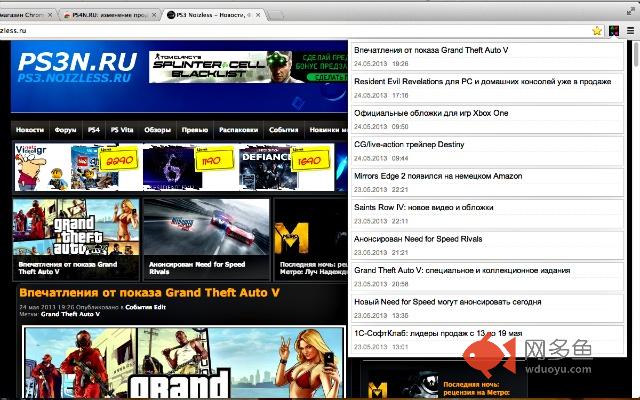Toggle the fullscreen arrows icon
The height and width of the screenshot is (400, 640).
631,11
